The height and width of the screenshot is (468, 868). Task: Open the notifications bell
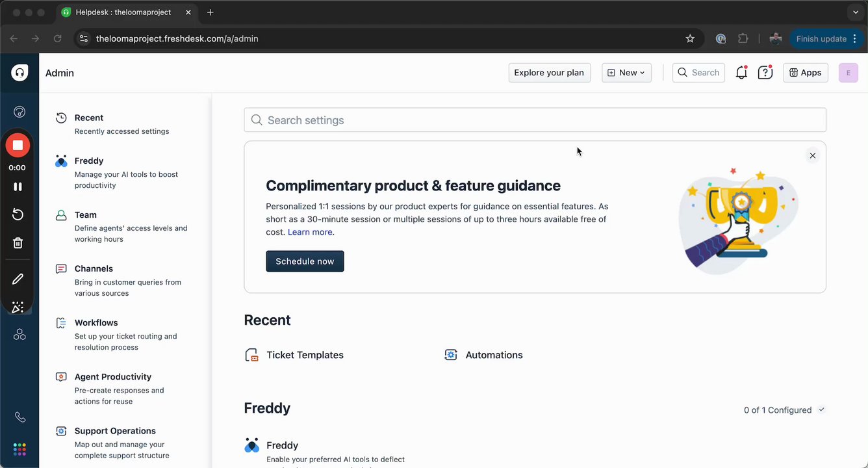pos(741,73)
